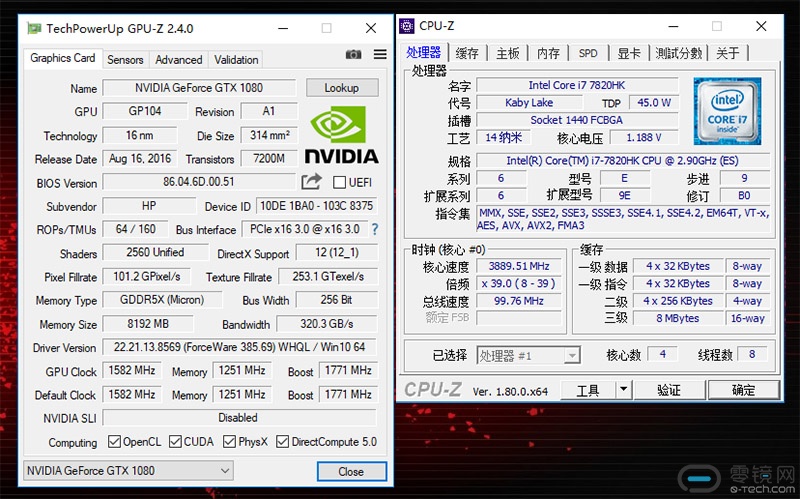
Task: Toggle the CUDA checkbox
Action: click(x=175, y=441)
